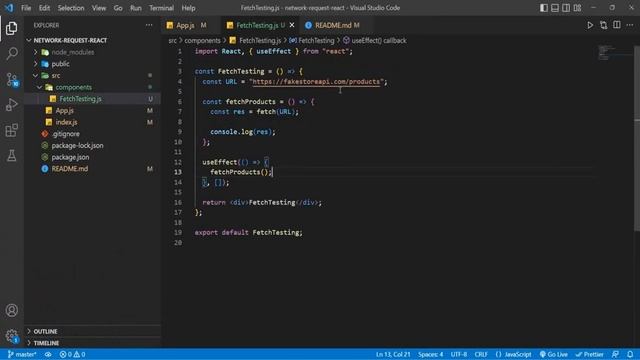The height and width of the screenshot is (360, 640).
Task: Expand the OUTLINE section
Action: [x=92, y=331]
